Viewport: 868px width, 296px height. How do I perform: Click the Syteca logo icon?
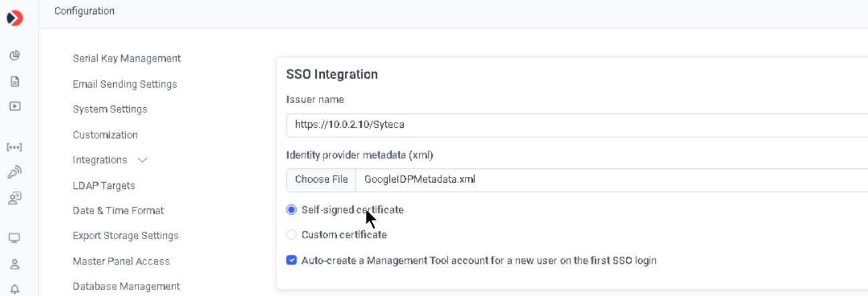point(15,18)
